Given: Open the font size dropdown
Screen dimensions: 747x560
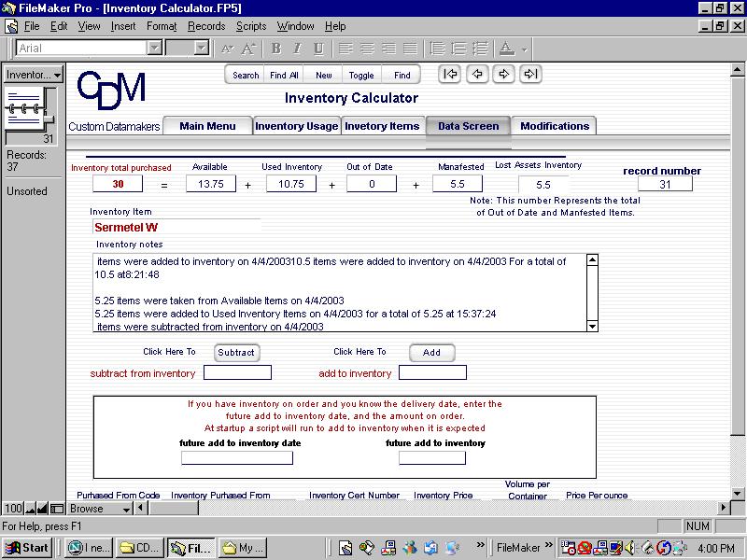Looking at the screenshot, I should 202,49.
